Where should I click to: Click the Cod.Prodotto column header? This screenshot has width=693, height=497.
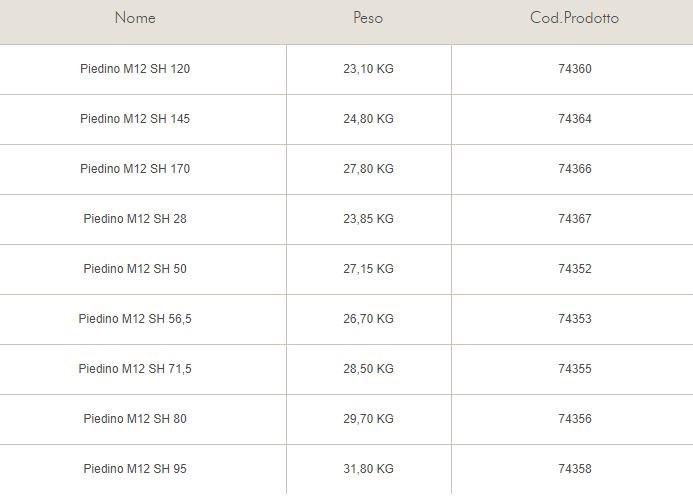click(574, 18)
